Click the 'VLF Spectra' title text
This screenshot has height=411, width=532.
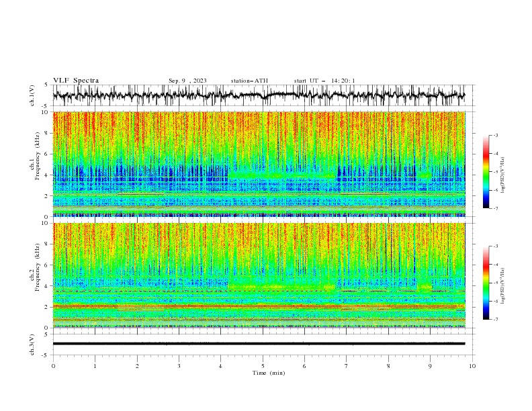click(x=76, y=81)
